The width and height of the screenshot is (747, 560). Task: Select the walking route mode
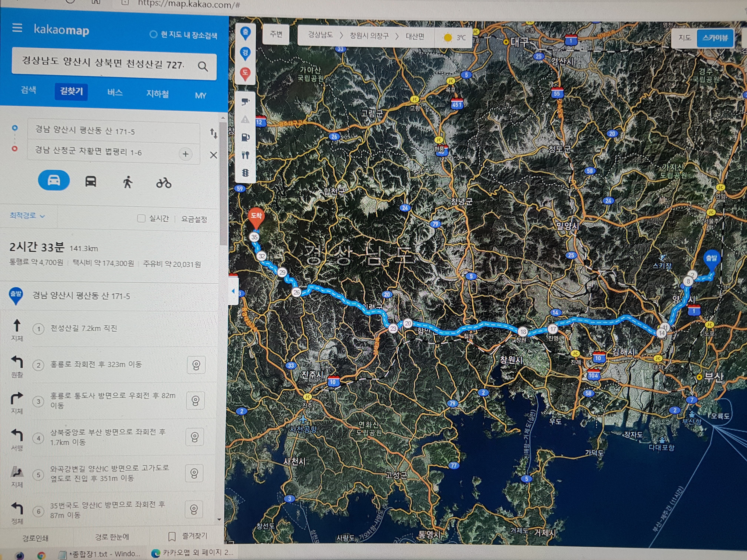(x=127, y=182)
